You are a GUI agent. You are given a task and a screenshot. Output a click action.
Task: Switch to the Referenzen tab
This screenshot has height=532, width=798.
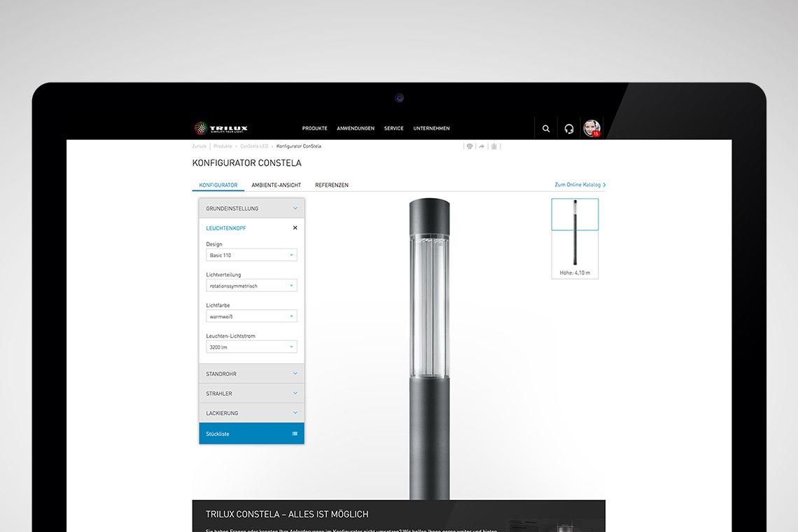tap(332, 185)
